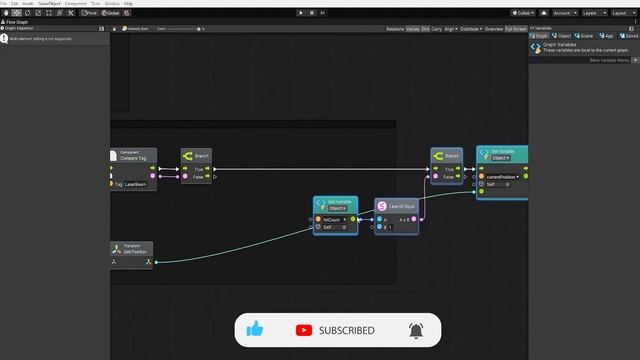Toggle Pivot handle position mode
Image resolution: width=640 pixels, height=360 pixels.
coord(89,13)
